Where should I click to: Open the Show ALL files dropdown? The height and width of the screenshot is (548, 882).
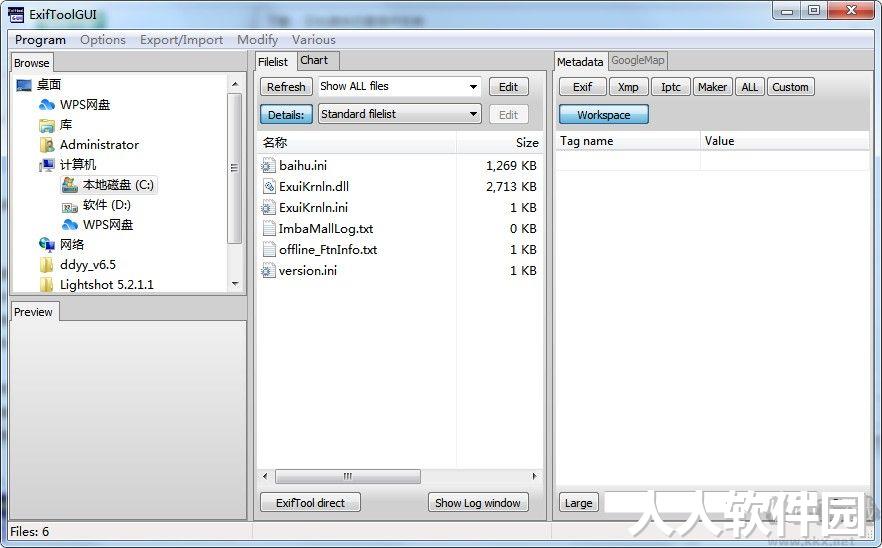coord(399,87)
